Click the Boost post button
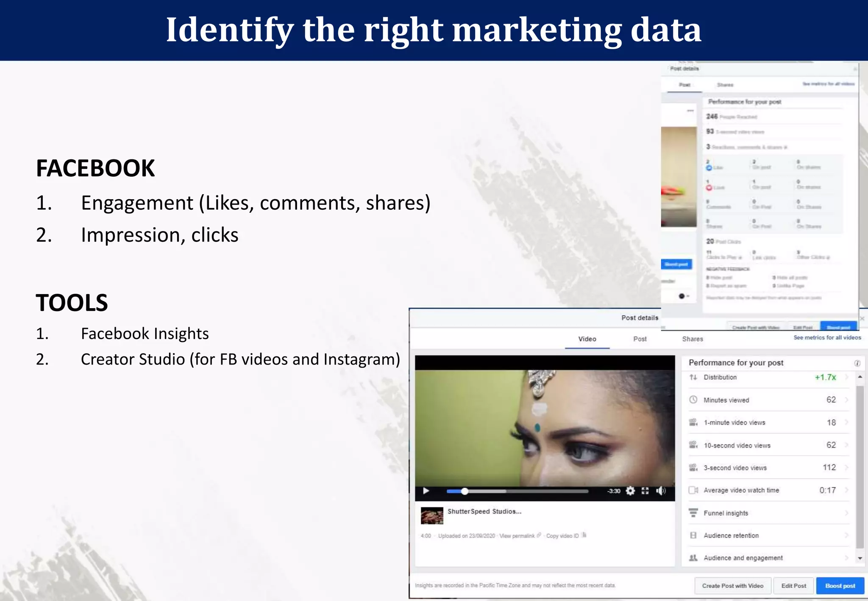The height and width of the screenshot is (601, 868). click(x=840, y=586)
